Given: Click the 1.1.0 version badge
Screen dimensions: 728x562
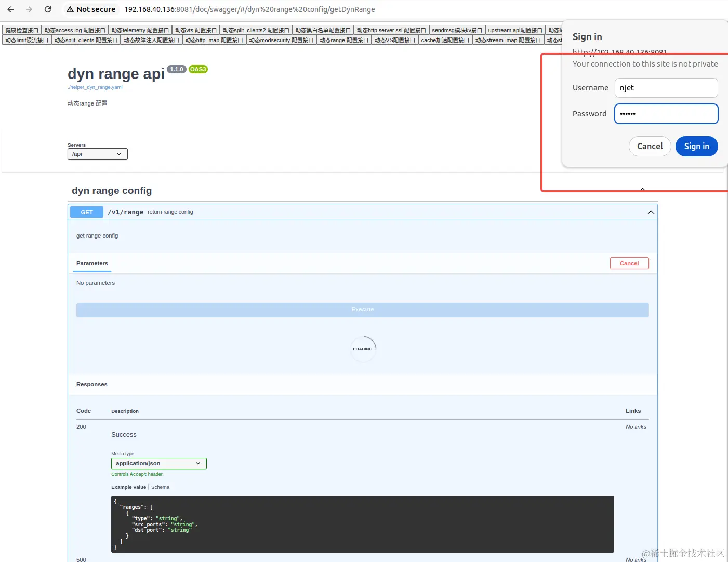Looking at the screenshot, I should (x=177, y=69).
